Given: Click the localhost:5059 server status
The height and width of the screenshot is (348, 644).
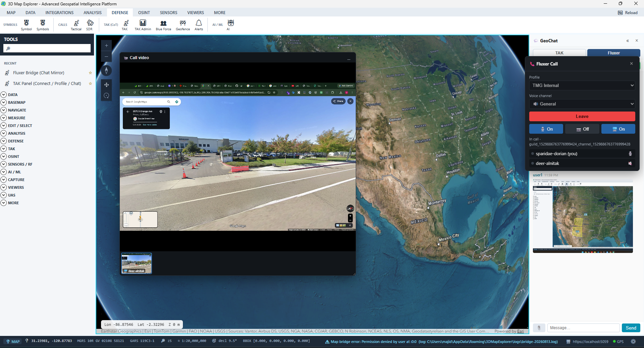Looking at the screenshot, I should coord(587,342).
